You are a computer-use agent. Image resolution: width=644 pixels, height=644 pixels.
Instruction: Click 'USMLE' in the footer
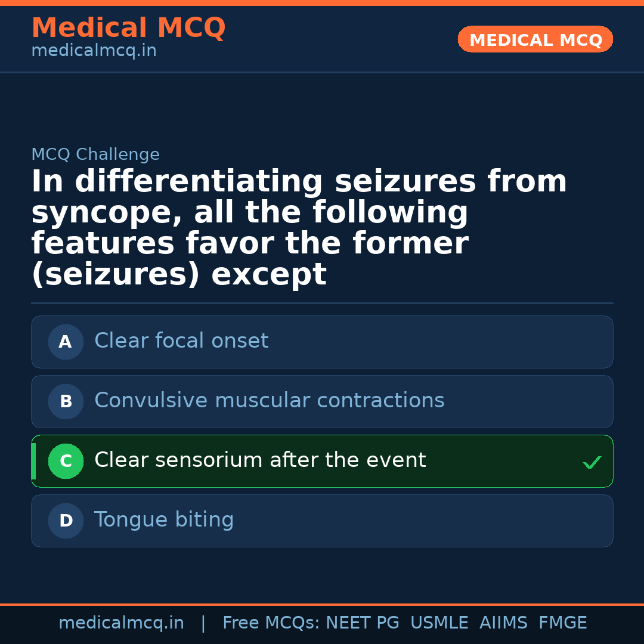(439, 623)
